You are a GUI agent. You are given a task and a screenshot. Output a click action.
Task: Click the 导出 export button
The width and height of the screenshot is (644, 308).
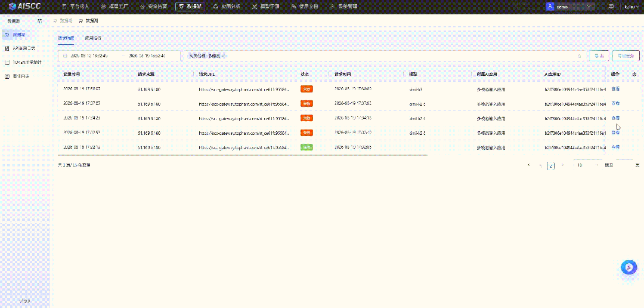pos(599,56)
